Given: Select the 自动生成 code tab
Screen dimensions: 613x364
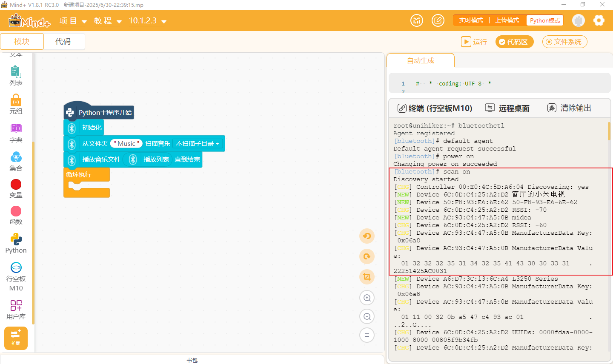Looking at the screenshot, I should [x=421, y=61].
